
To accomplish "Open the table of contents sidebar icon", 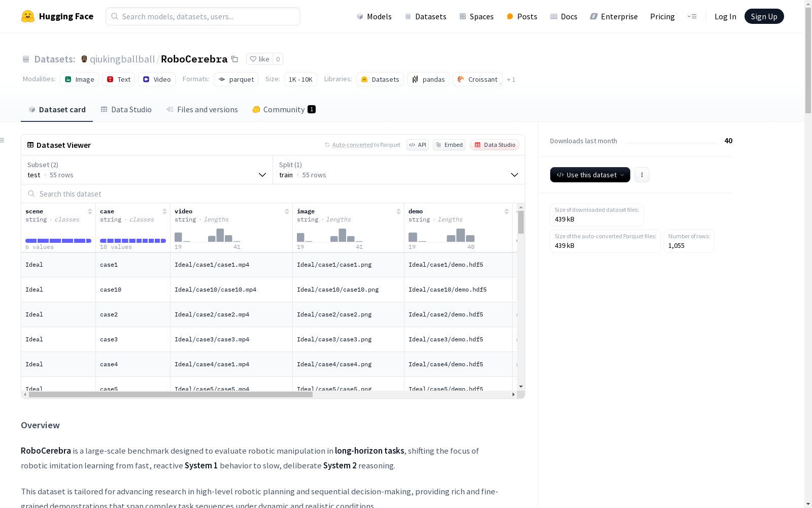I will click(x=2, y=140).
